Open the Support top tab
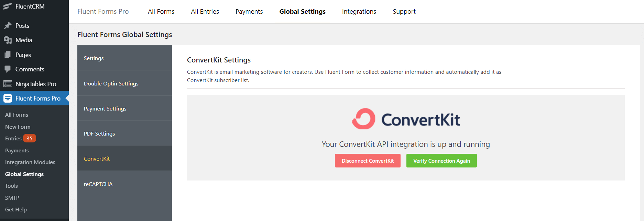 (404, 11)
